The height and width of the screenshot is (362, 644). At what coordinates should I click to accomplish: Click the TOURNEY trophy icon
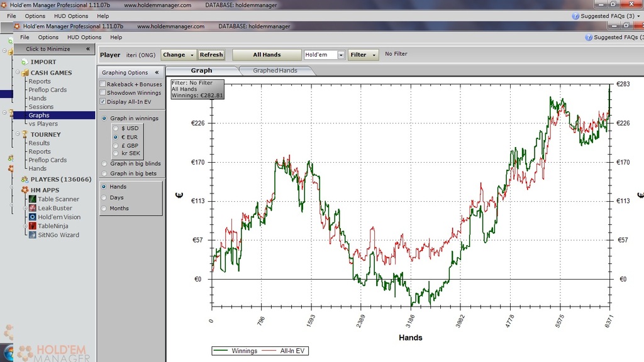click(x=25, y=134)
